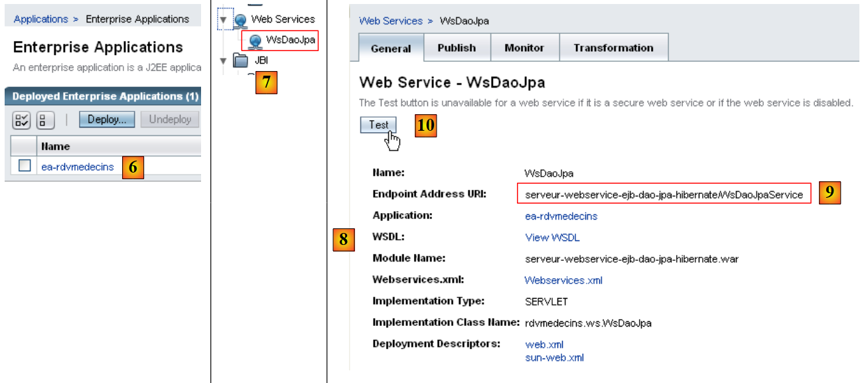Screen dimensions: 868x383
Task: Check the ea-rdvmedecins row checkbox
Action: tap(25, 167)
